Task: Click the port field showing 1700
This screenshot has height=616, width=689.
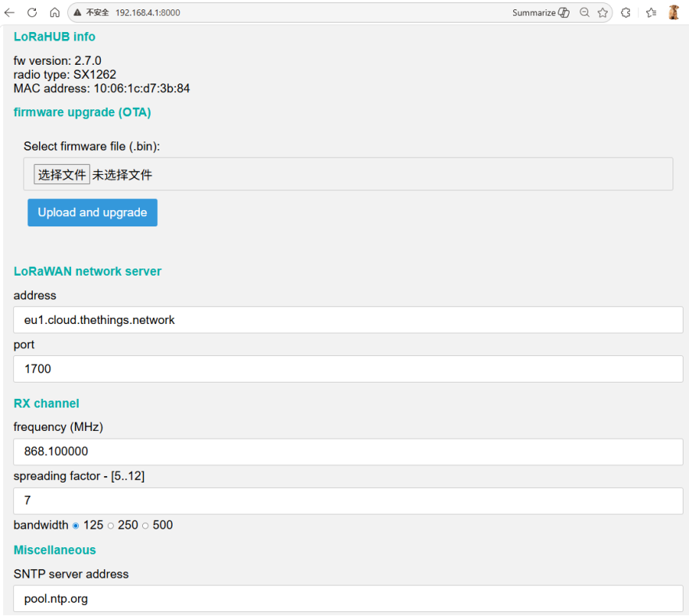Action: pyautogui.click(x=348, y=369)
